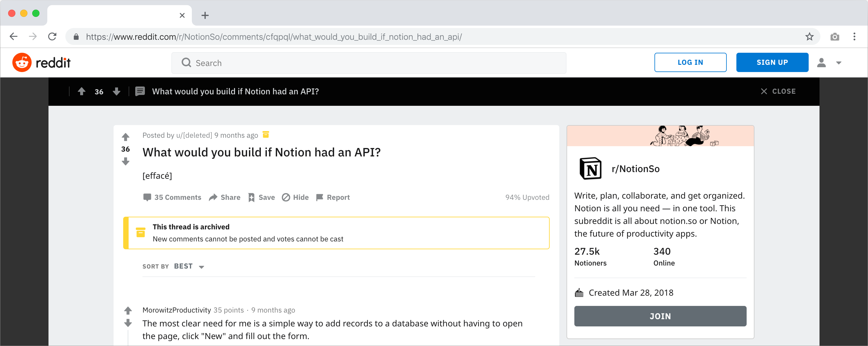Screen dimensions: 868x346
Task: Click the Reddit Snoo logo icon
Action: click(x=22, y=62)
